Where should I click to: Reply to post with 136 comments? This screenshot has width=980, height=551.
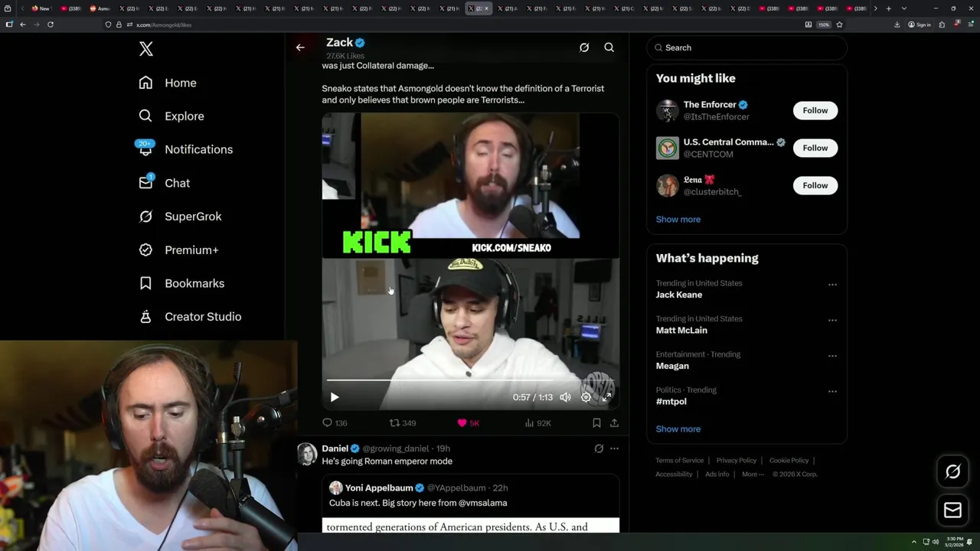click(335, 422)
